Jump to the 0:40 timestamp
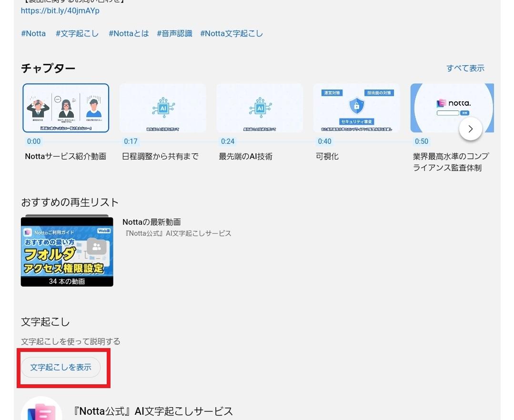514x420 pixels. pos(324,141)
